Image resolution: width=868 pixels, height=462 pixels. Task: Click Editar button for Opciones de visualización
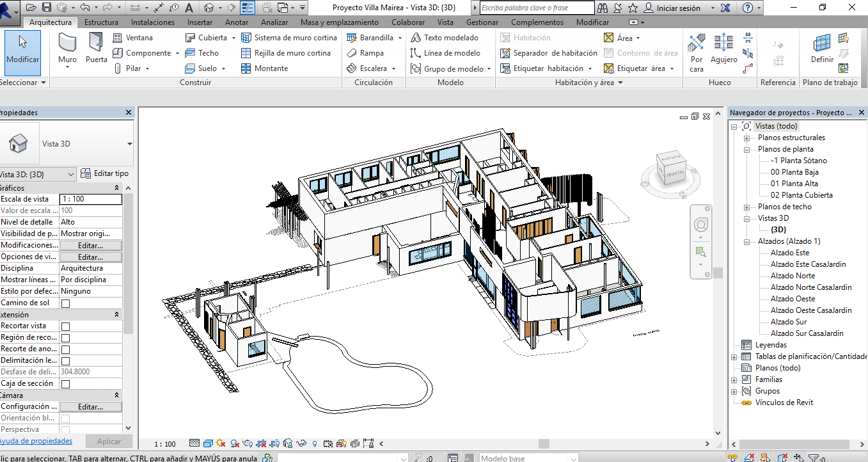point(90,257)
